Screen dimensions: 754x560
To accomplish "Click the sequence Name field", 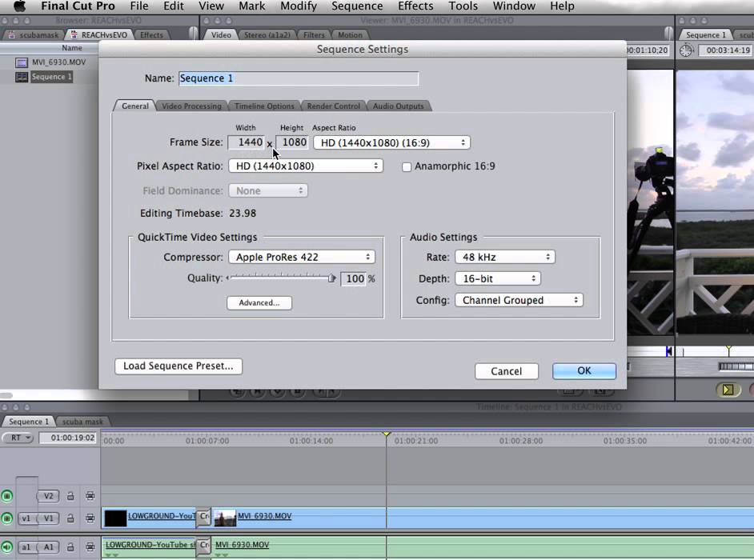I will click(x=299, y=78).
